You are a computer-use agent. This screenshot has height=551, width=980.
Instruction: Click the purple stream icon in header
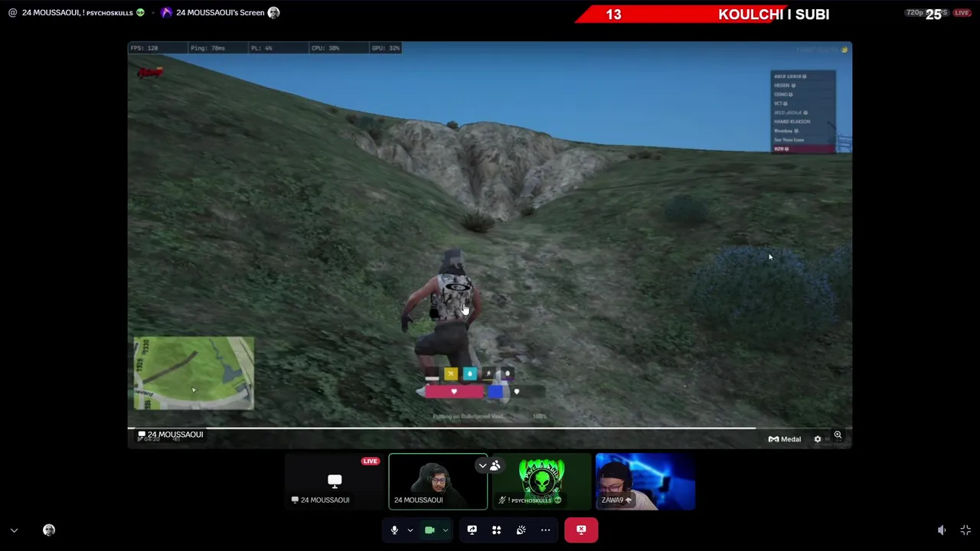click(166, 12)
